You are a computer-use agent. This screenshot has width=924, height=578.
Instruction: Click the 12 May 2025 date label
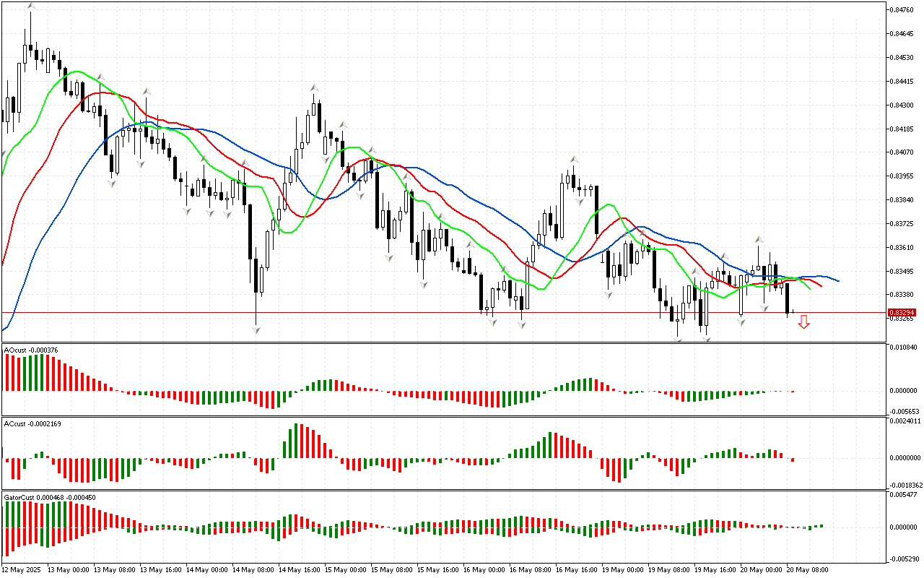click(x=23, y=570)
